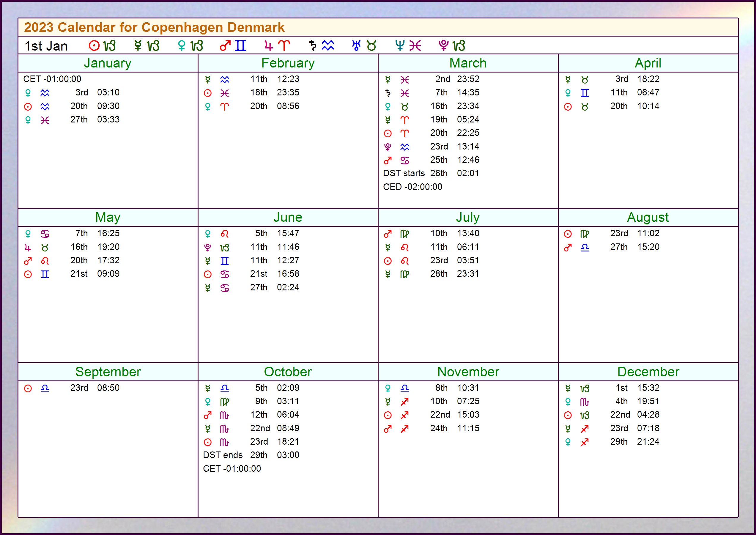756x535 pixels.
Task: Click Gemini sign on April 11th 06:47 row
Action: tap(585, 93)
